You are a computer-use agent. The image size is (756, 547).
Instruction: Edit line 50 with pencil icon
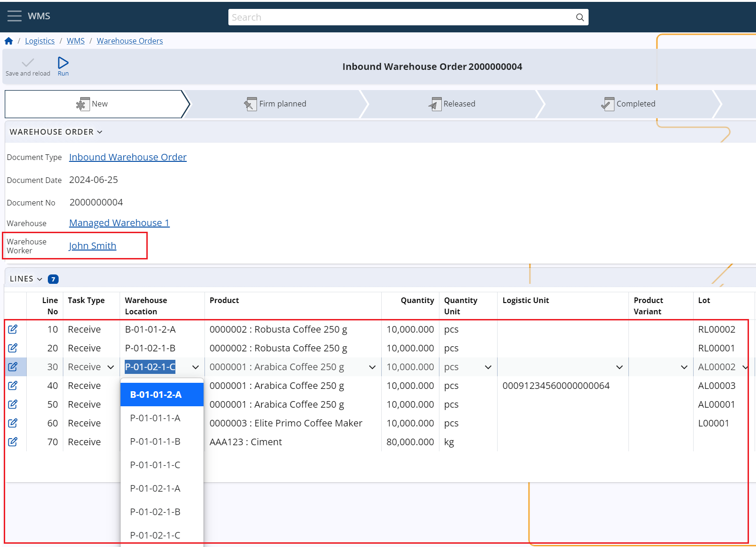coord(13,404)
